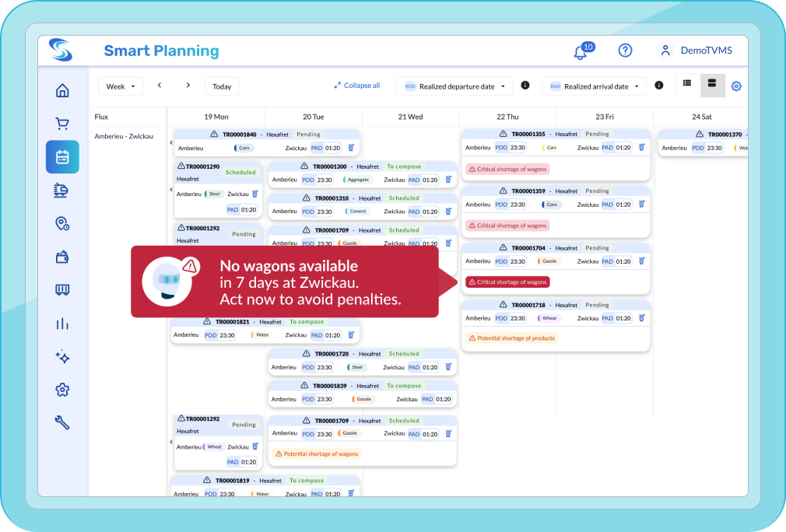
Task: Click the wagon icon on TR00001359
Action: tap(641, 204)
